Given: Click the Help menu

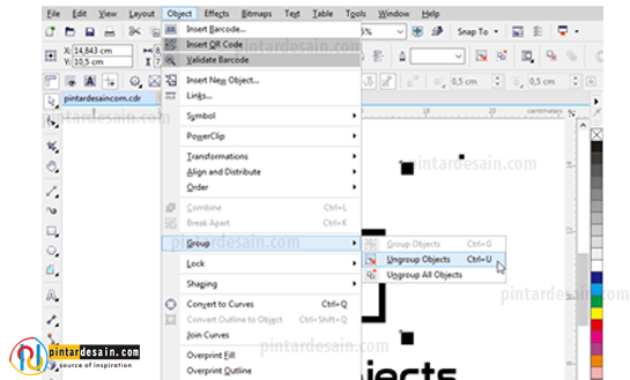Looking at the screenshot, I should 430,14.
